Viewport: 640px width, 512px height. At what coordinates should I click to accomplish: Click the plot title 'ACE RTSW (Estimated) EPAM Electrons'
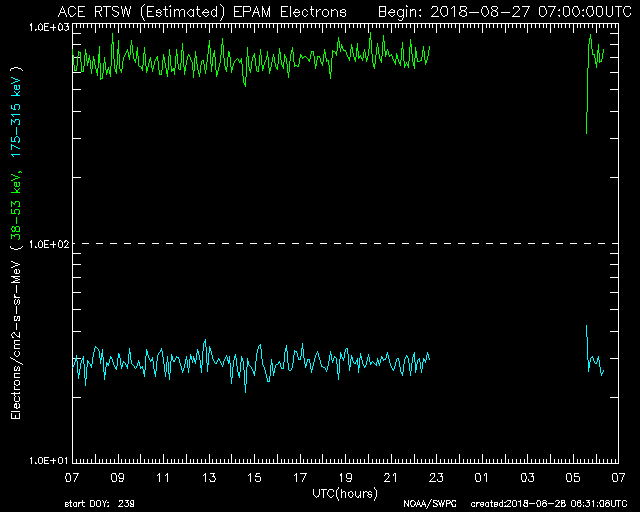pyautogui.click(x=201, y=12)
